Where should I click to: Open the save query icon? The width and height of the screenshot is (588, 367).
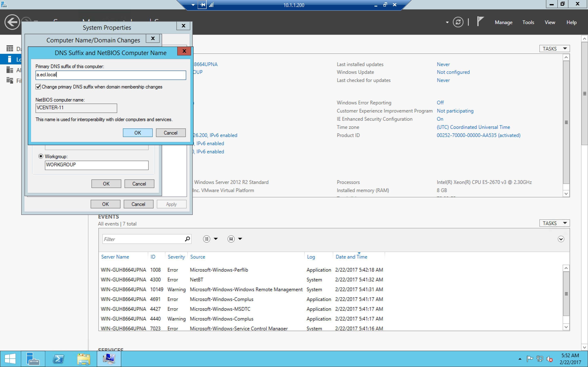pyautogui.click(x=231, y=239)
